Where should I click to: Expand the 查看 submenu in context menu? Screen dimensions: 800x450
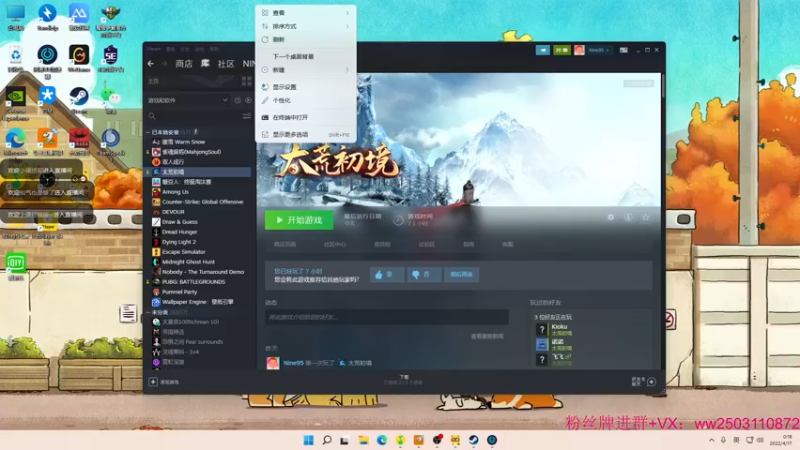tap(306, 13)
